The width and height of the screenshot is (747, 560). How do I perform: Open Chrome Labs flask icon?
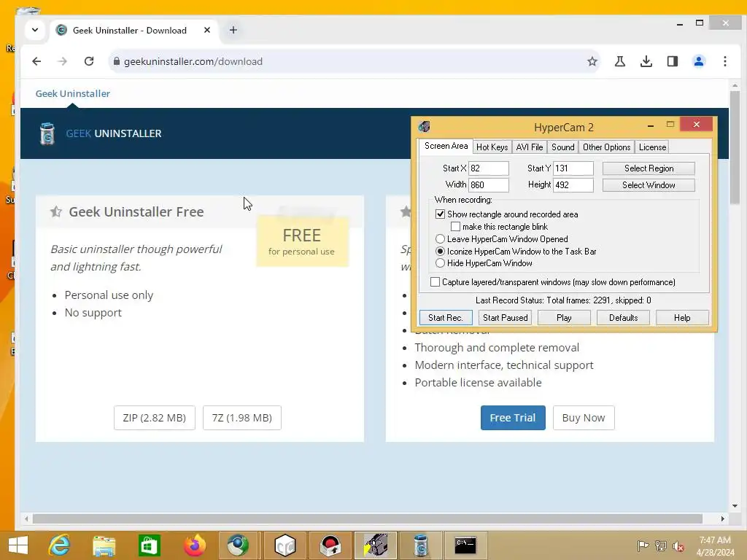pyautogui.click(x=620, y=61)
